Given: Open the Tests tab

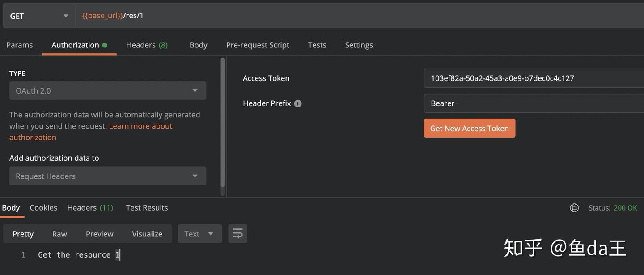Looking at the screenshot, I should [x=317, y=45].
